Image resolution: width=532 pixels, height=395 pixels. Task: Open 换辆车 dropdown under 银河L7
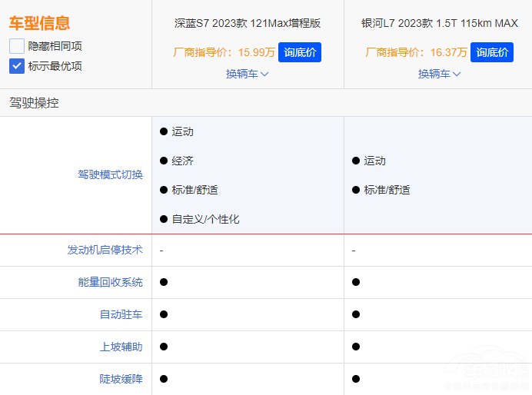pos(439,74)
